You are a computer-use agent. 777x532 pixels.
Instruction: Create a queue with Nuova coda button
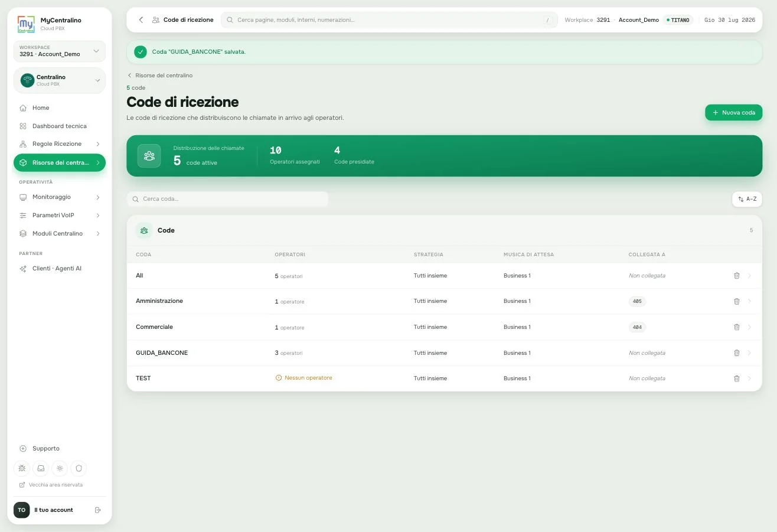(x=733, y=112)
